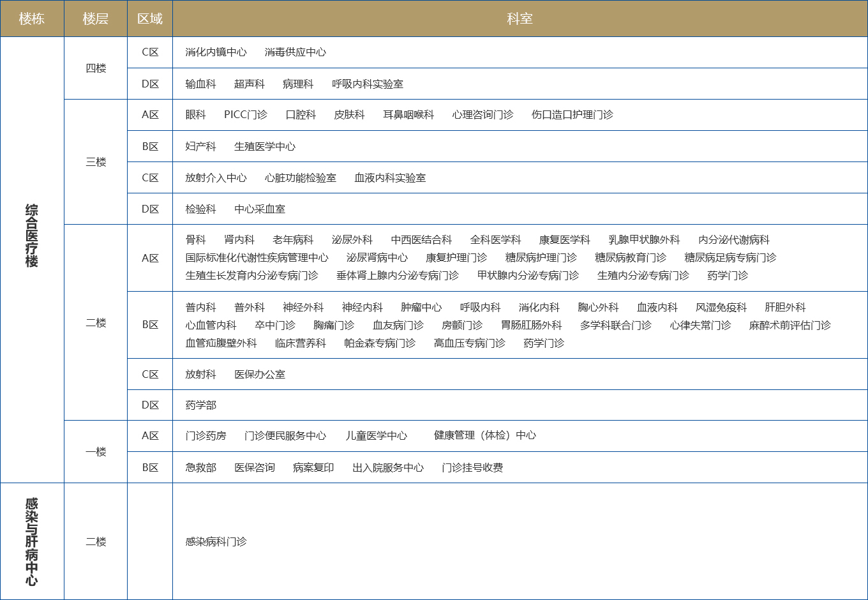Screen dimensions: 868x600
Task: Select 心血管内科 department
Action: [211, 326]
